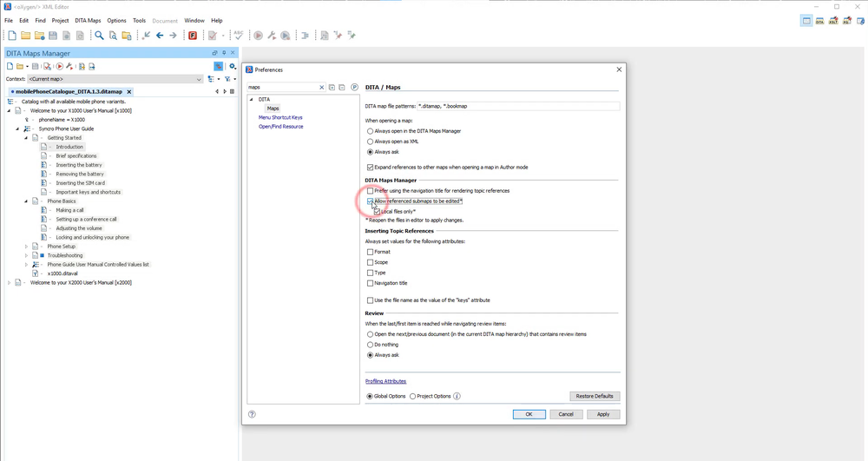Click New icon in DITA Maps Manager toolbar

[10, 66]
